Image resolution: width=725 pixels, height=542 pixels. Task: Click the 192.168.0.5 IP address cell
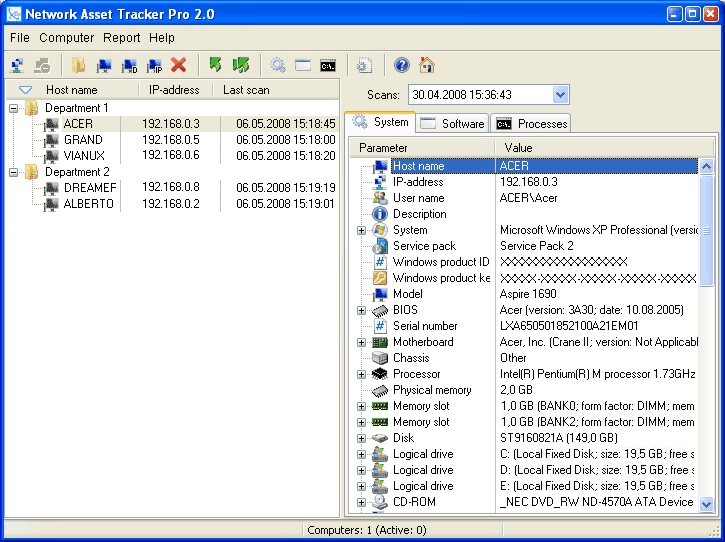[171, 140]
